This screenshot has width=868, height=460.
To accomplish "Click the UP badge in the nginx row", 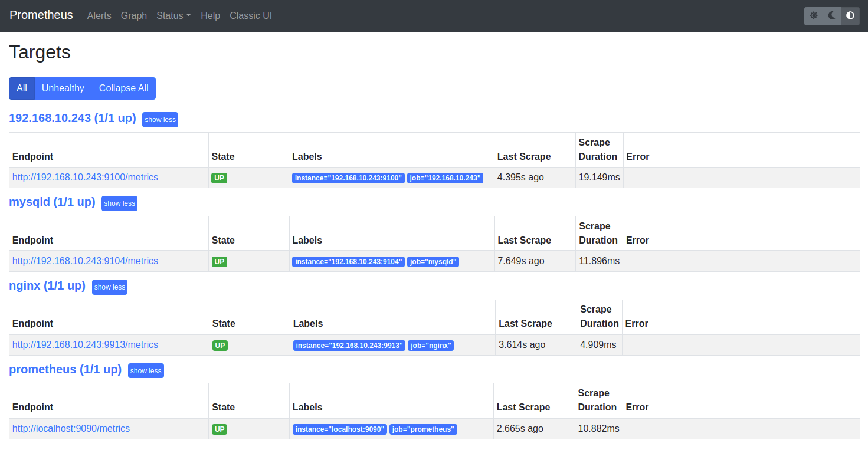I will 220,346.
